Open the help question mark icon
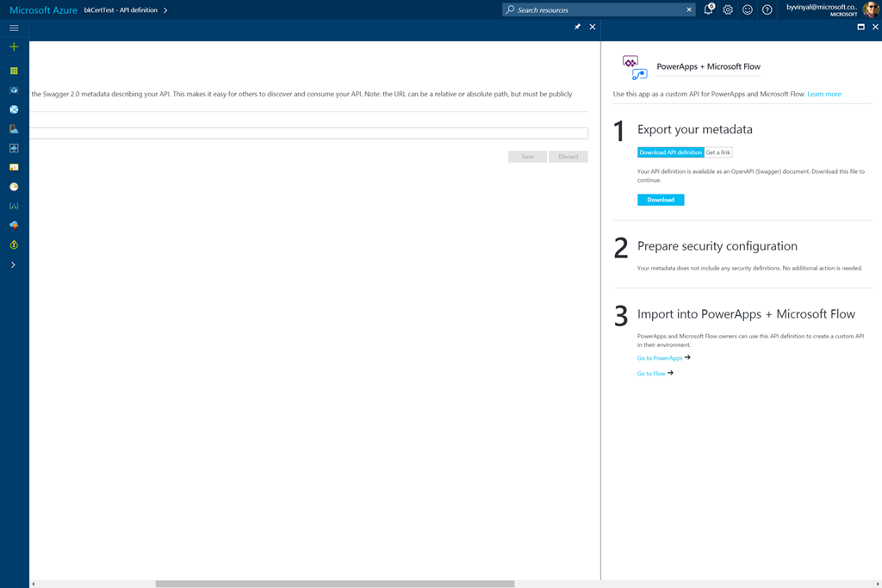Image resolution: width=882 pixels, height=588 pixels. tap(767, 10)
